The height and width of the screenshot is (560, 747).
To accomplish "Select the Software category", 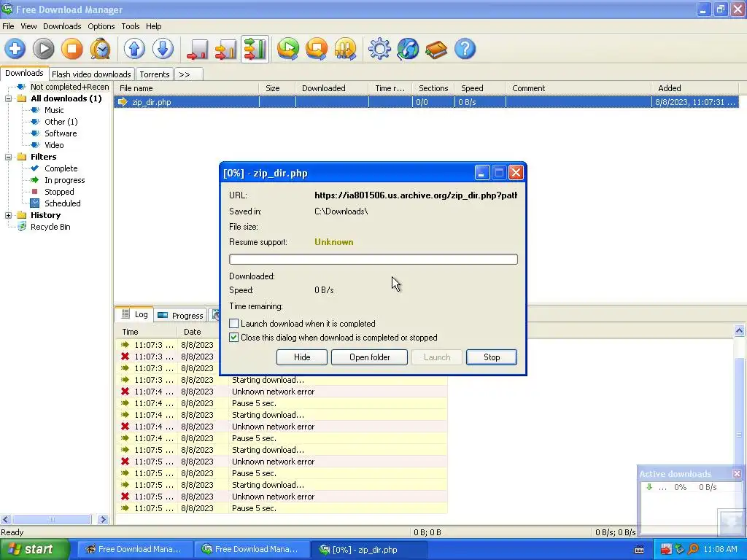I will point(61,133).
